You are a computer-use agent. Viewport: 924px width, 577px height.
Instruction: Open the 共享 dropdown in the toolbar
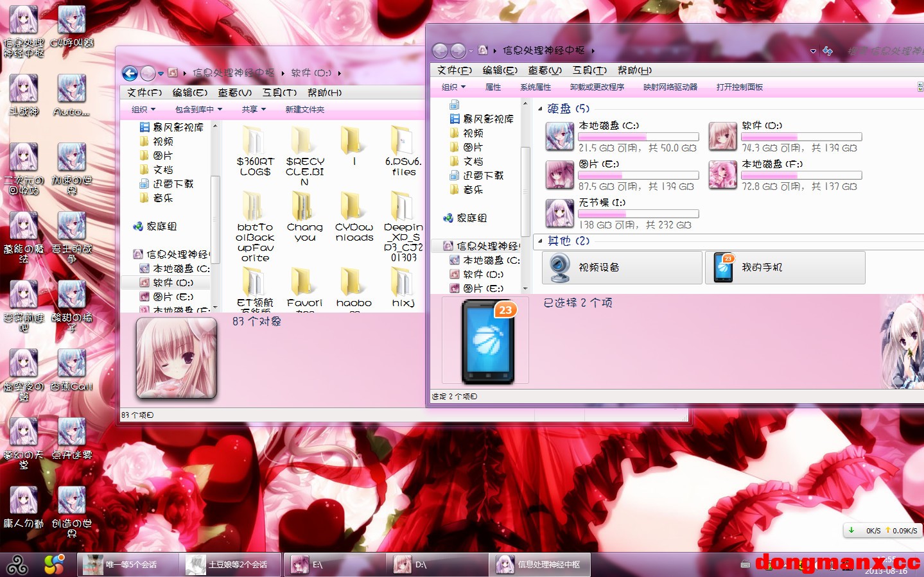[x=254, y=110]
